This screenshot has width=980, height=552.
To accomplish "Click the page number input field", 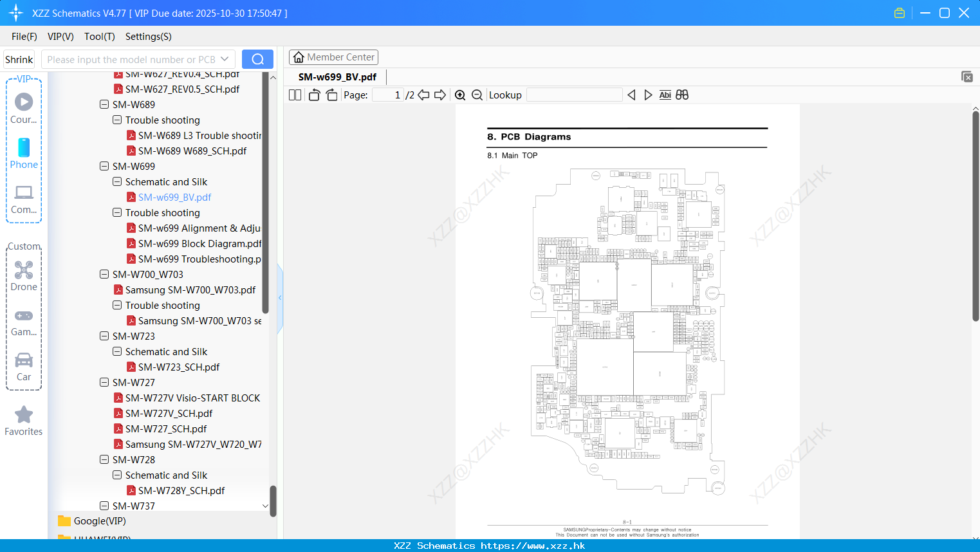I will (388, 95).
